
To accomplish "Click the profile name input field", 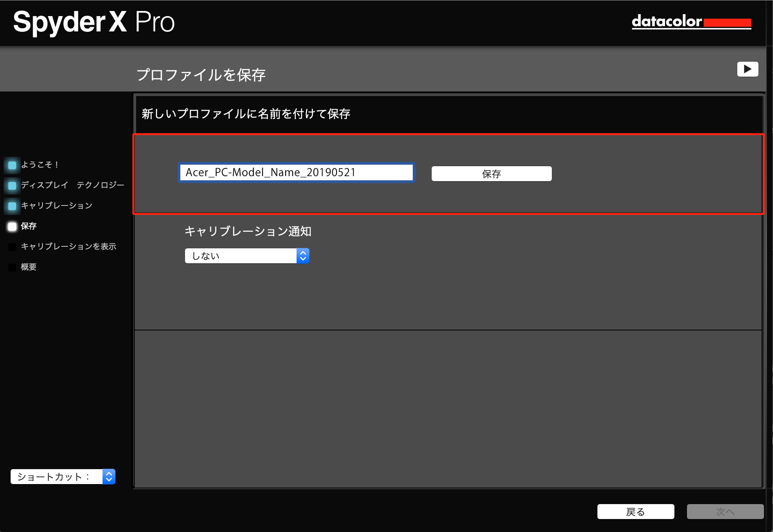I will tap(296, 172).
